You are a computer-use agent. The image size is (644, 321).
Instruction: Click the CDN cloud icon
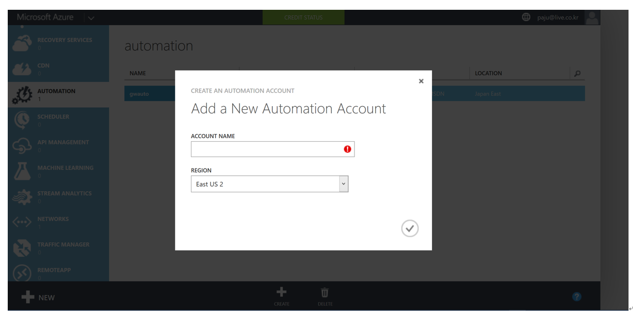tap(22, 69)
